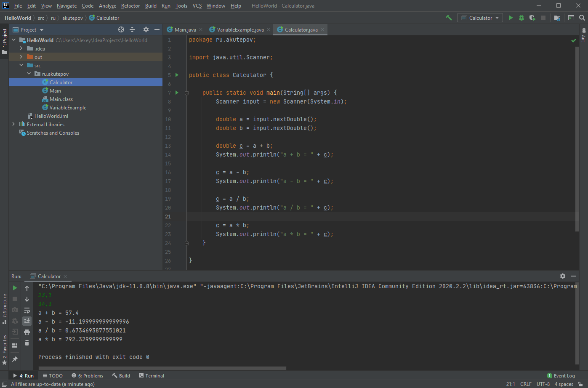Fold the main method at line 7
This screenshot has width=588, height=388.
click(186, 93)
